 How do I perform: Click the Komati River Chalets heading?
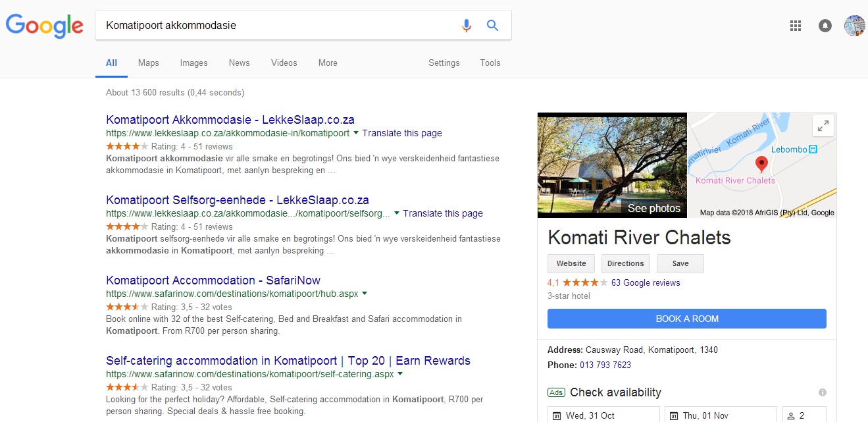click(640, 237)
